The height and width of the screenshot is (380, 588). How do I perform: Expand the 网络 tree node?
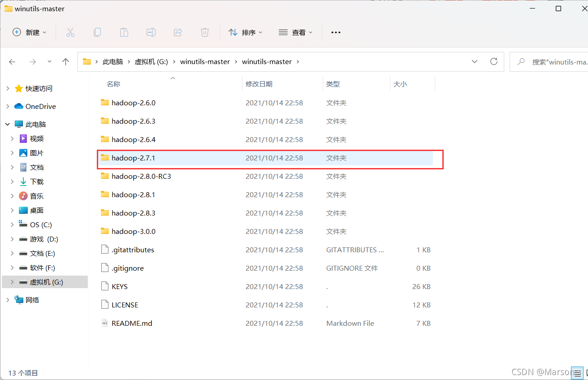tap(7, 300)
